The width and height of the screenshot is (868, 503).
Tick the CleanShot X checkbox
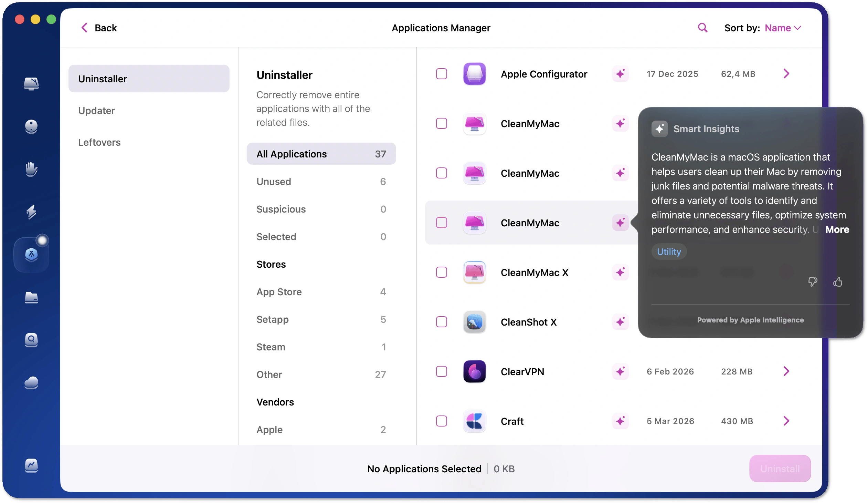(x=441, y=322)
